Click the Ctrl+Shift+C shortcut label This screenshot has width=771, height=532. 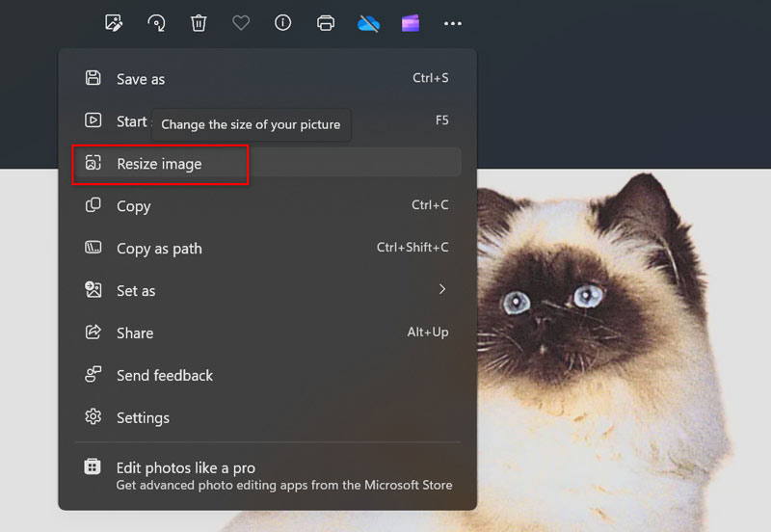(x=412, y=247)
